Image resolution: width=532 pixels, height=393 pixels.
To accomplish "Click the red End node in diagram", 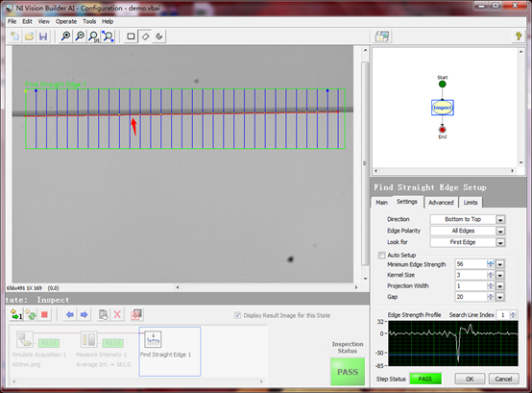I will click(x=442, y=130).
